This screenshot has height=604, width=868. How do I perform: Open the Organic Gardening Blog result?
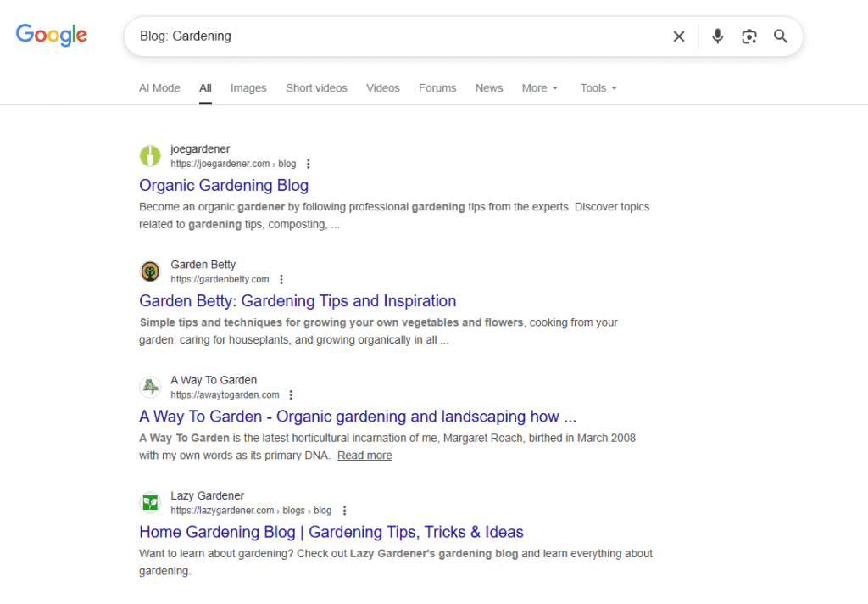(x=224, y=185)
